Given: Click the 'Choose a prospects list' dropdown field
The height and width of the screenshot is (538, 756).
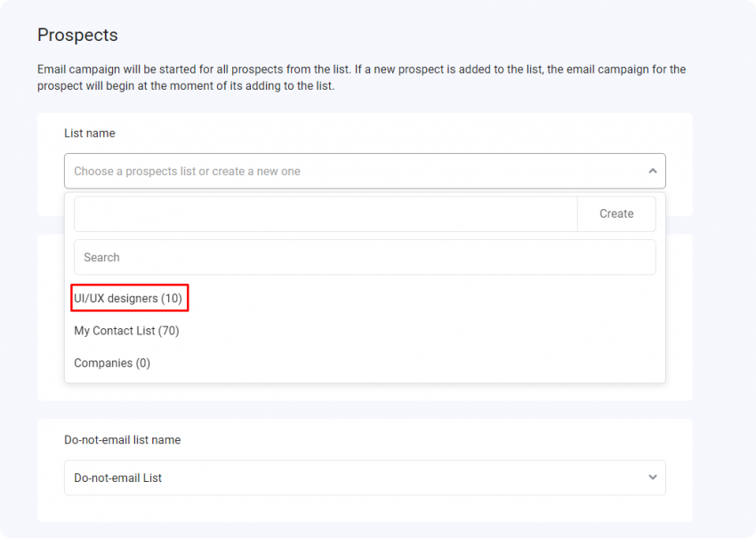Looking at the screenshot, I should 365,171.
